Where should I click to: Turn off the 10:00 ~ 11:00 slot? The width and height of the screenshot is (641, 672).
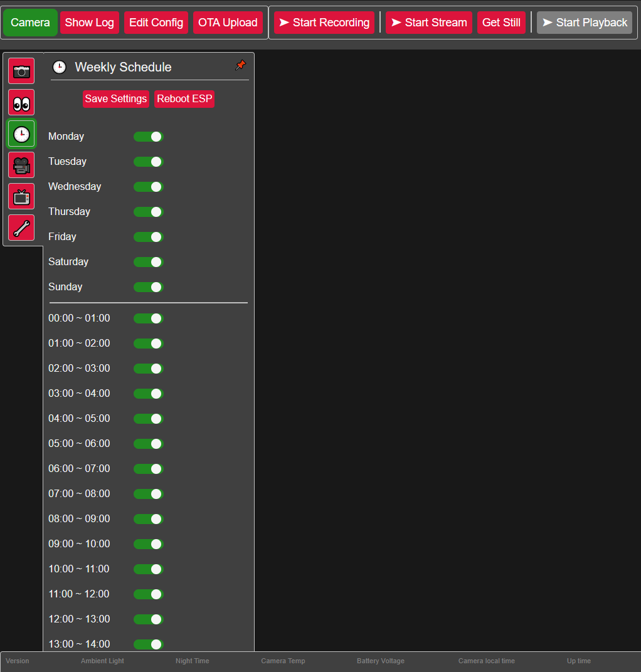pyautogui.click(x=149, y=569)
